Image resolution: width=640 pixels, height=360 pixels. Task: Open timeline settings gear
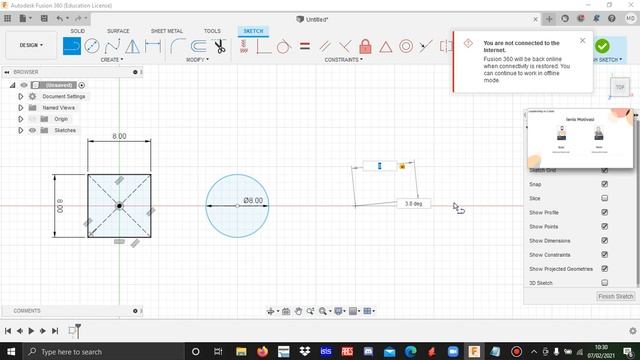point(633,331)
